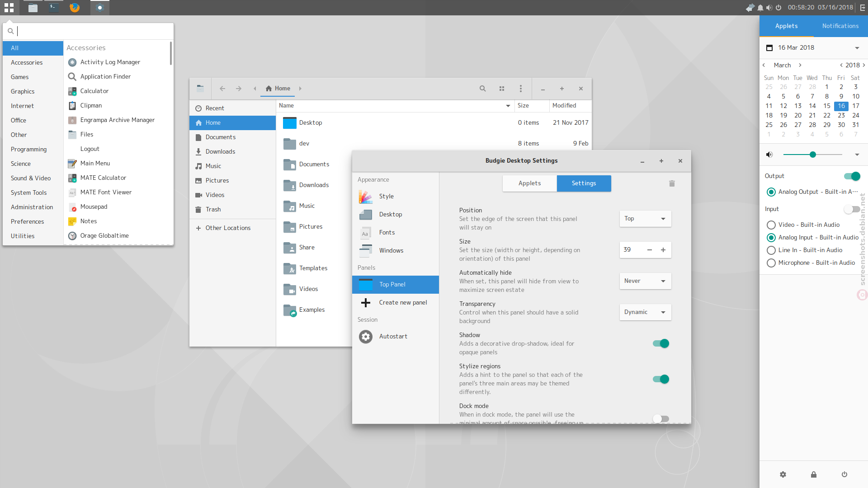The width and height of the screenshot is (868, 488).
Task: Go to next month after March
Action: [x=800, y=65]
